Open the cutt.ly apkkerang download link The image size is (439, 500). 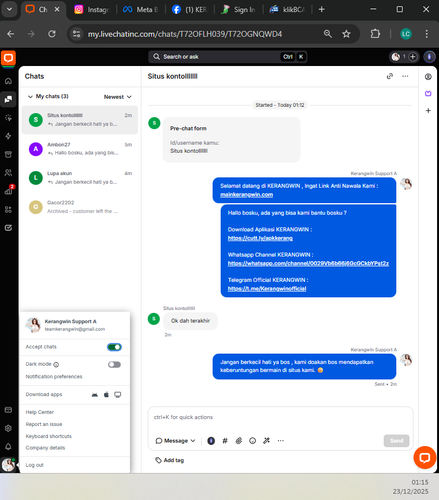pos(260,238)
